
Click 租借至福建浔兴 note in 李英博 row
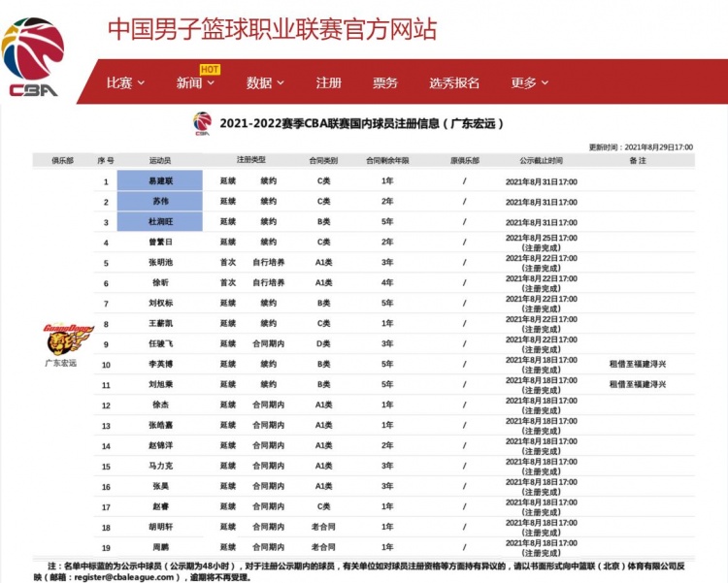pos(638,364)
